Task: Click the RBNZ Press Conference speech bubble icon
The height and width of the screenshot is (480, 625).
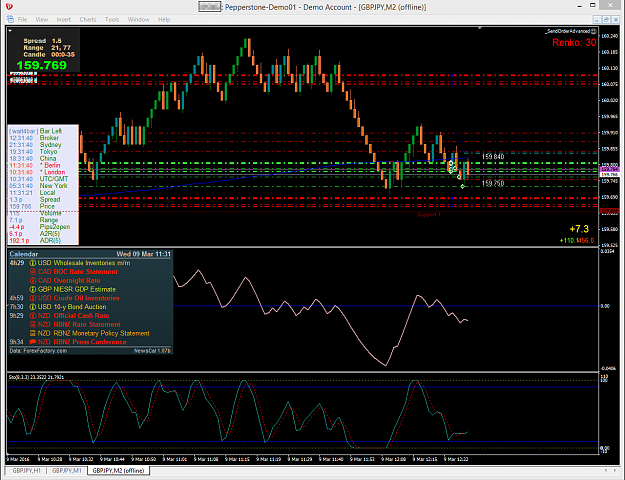Action: coord(33,342)
